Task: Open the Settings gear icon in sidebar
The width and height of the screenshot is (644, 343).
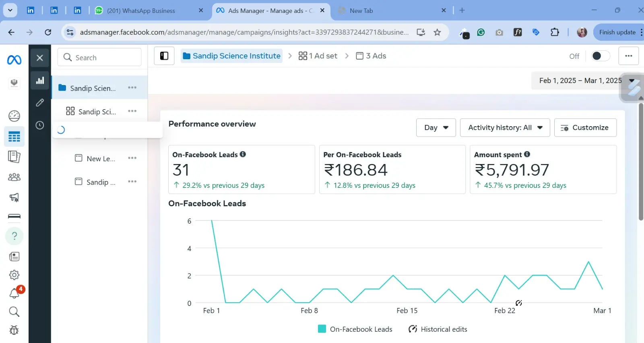Action: [x=14, y=275]
